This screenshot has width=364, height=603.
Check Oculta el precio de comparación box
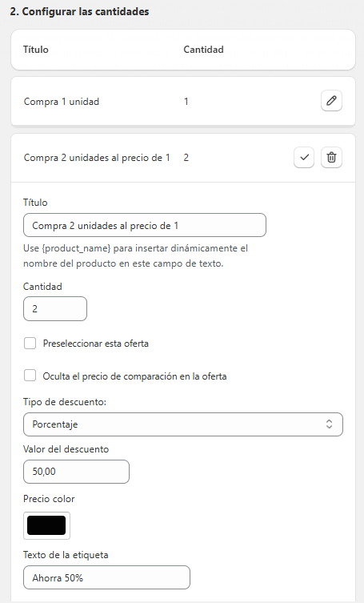[x=30, y=376]
